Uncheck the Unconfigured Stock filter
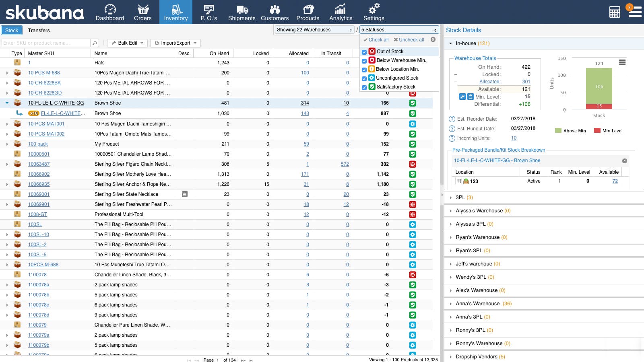 pyautogui.click(x=364, y=78)
